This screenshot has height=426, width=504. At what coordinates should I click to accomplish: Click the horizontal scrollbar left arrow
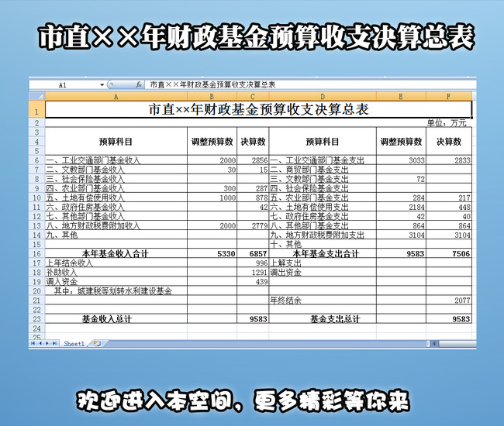[434, 344]
